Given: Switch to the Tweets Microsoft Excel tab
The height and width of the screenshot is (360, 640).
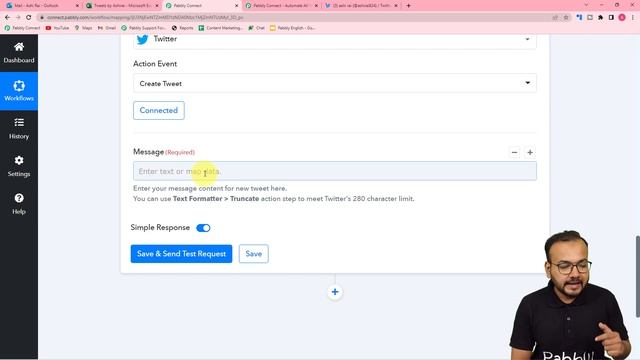Looking at the screenshot, I should click(121, 6).
